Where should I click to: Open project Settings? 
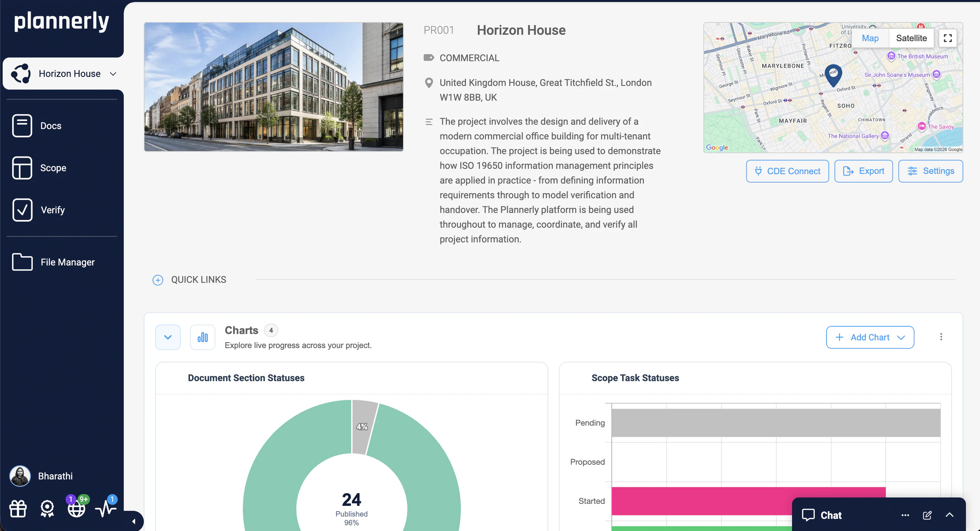[931, 171]
